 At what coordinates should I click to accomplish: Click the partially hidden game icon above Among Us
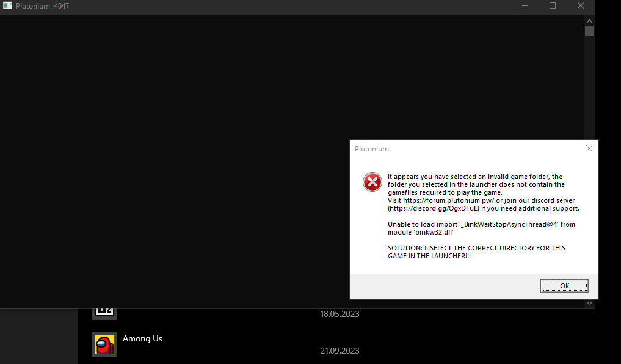click(104, 314)
